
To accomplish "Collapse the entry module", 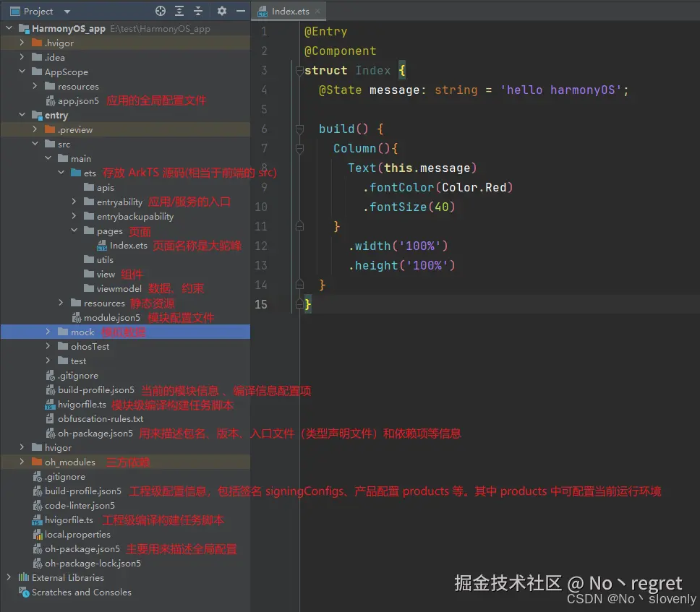I will tap(22, 115).
